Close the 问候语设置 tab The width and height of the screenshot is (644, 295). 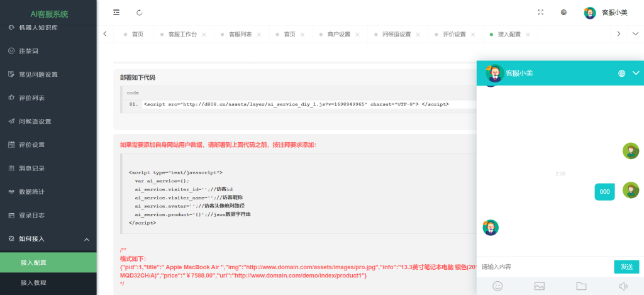tap(418, 35)
